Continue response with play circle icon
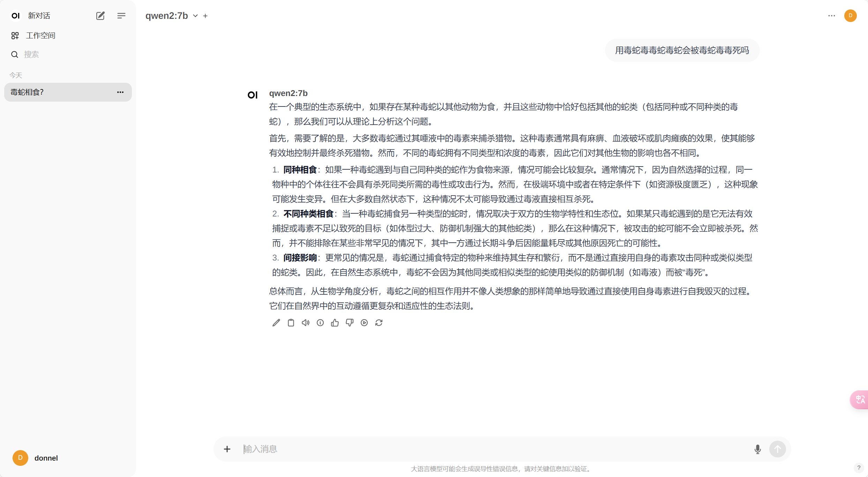 coord(364,323)
